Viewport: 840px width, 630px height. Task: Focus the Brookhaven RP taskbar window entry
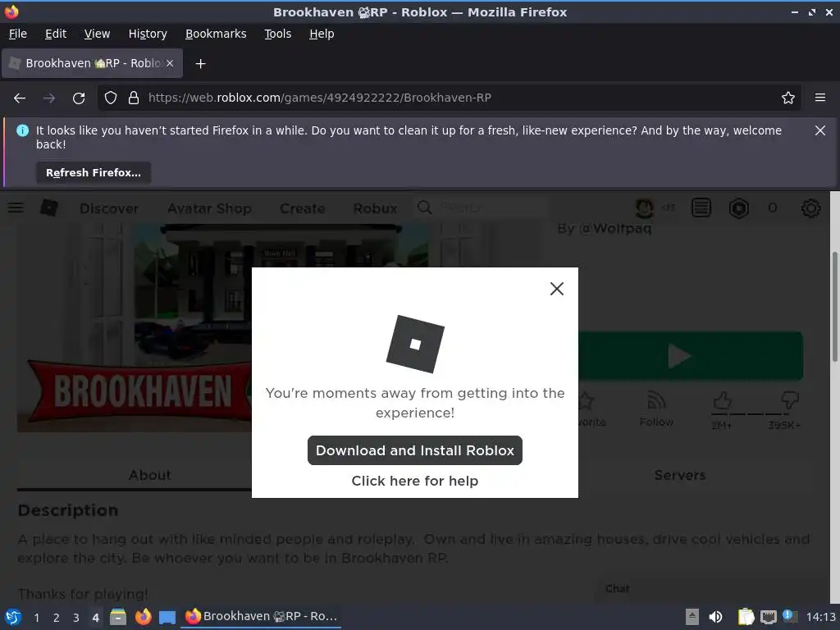point(261,617)
